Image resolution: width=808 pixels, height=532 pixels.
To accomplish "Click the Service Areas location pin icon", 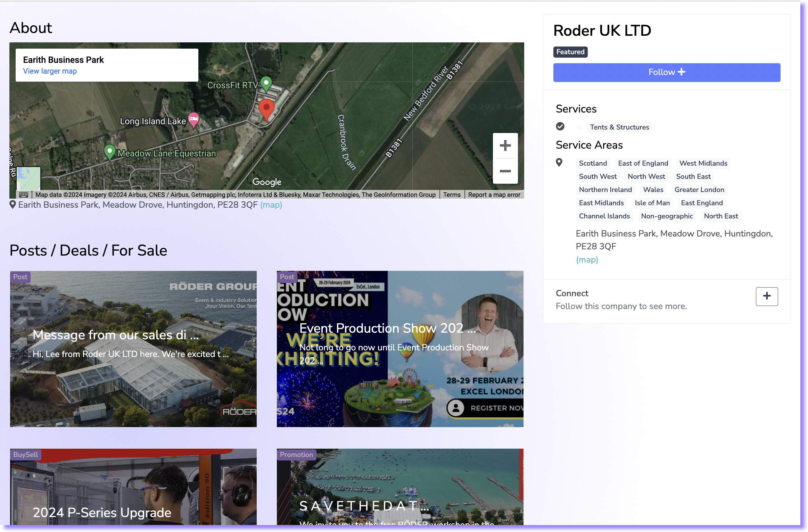I will [559, 163].
